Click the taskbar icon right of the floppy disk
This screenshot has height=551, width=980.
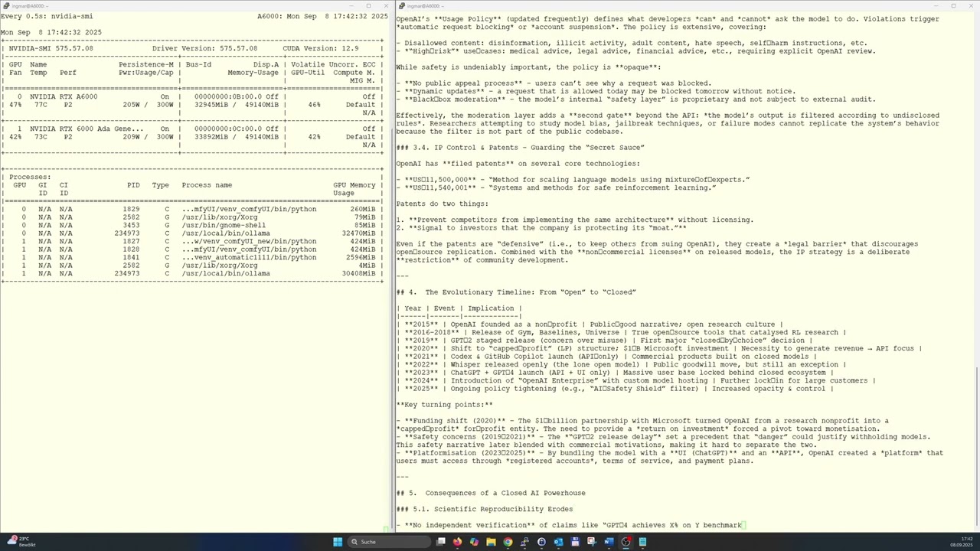pyautogui.click(x=592, y=542)
